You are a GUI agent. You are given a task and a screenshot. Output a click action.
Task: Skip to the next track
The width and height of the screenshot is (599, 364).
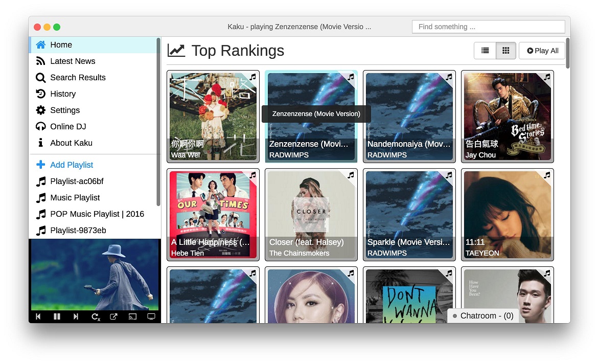pos(76,317)
